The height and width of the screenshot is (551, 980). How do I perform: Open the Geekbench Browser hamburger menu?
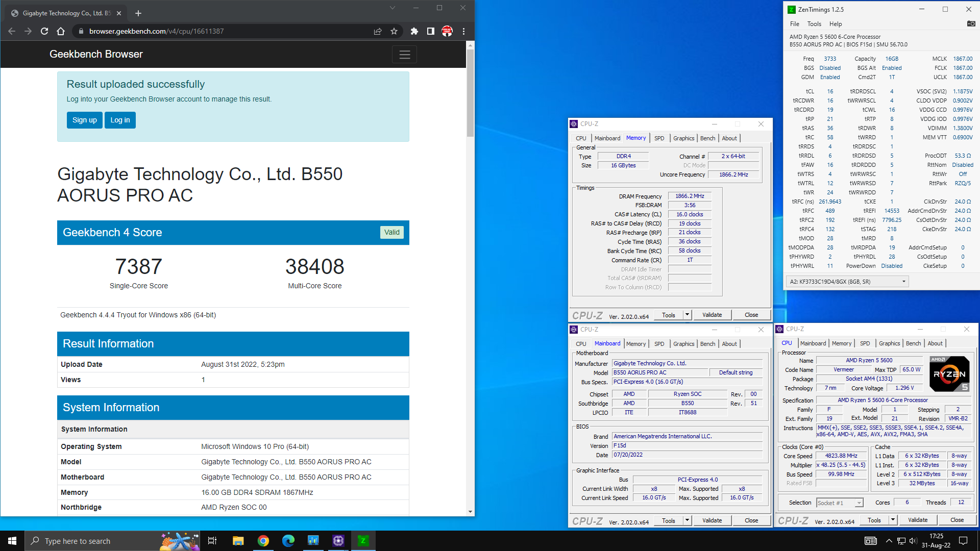[x=405, y=55]
